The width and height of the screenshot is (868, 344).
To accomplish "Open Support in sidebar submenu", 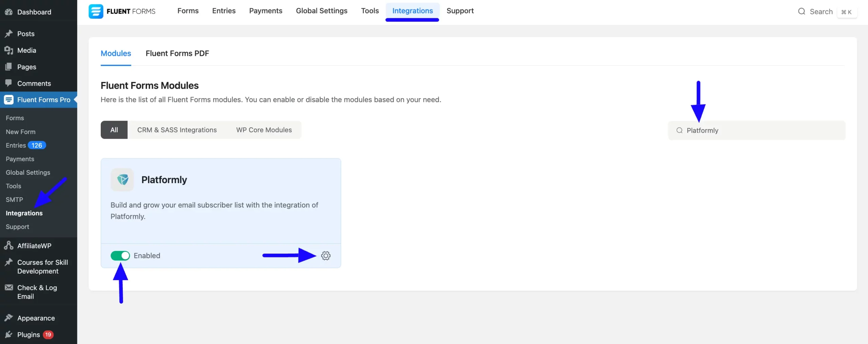I will (17, 227).
